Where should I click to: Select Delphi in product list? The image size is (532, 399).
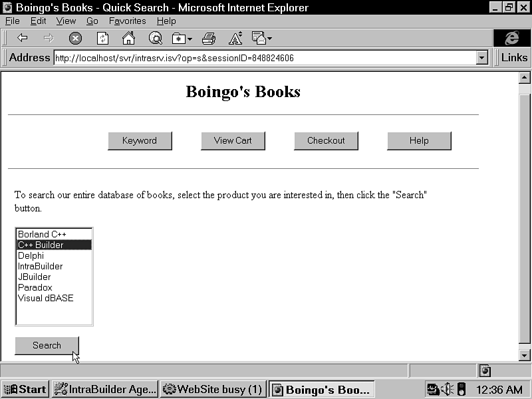55,255
